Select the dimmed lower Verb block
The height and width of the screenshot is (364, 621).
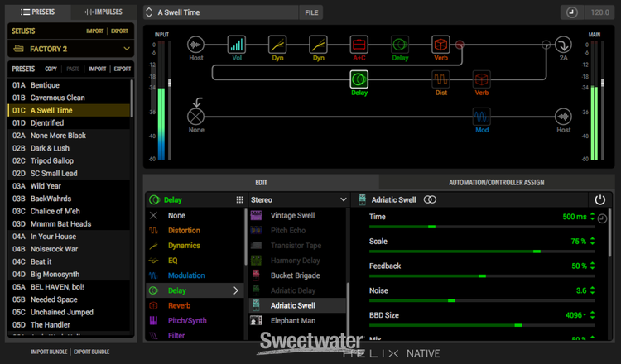point(482,79)
